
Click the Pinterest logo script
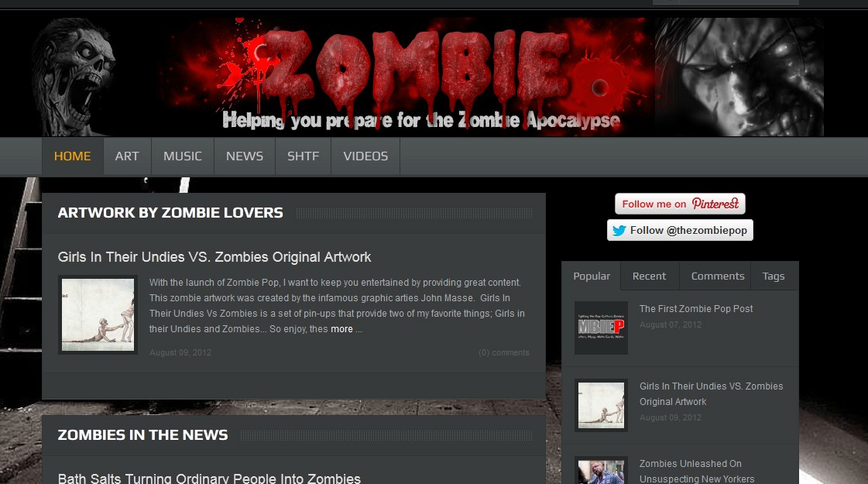pyautogui.click(x=715, y=204)
